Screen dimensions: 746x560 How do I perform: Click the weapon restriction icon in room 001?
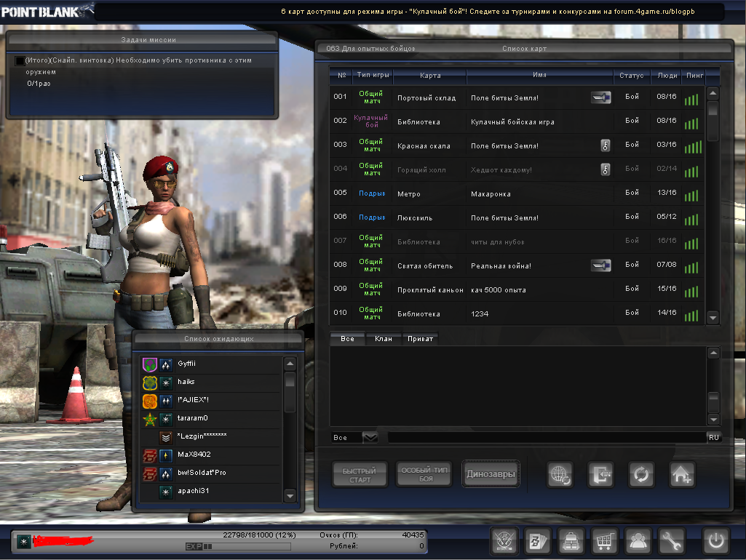[601, 97]
